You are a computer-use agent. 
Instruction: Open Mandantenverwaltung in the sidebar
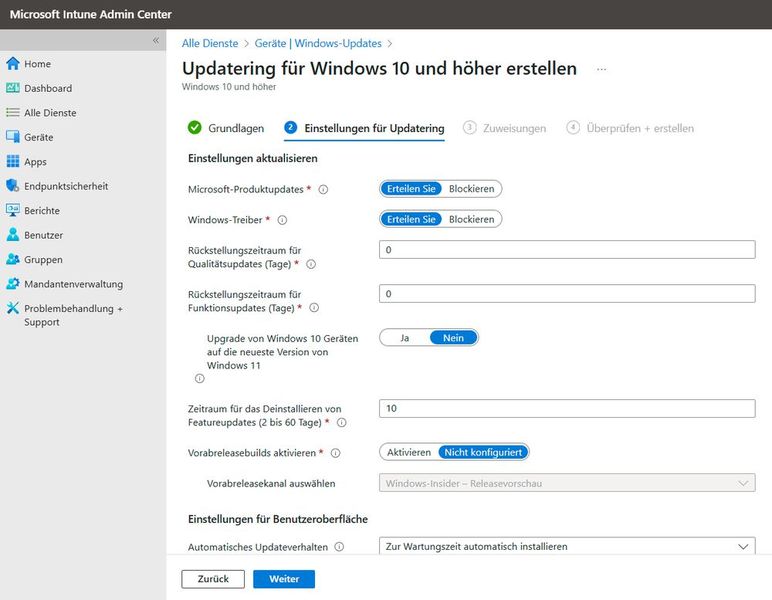(74, 284)
